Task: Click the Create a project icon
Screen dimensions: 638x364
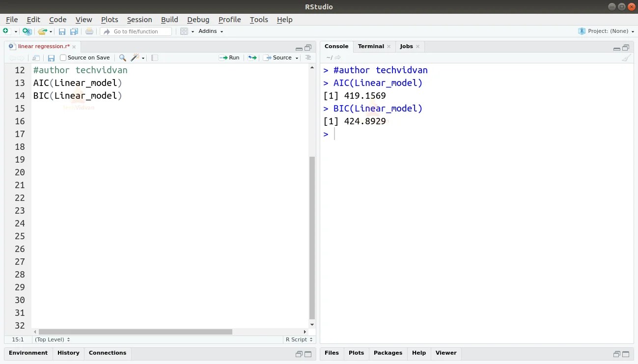Action: pos(27,31)
